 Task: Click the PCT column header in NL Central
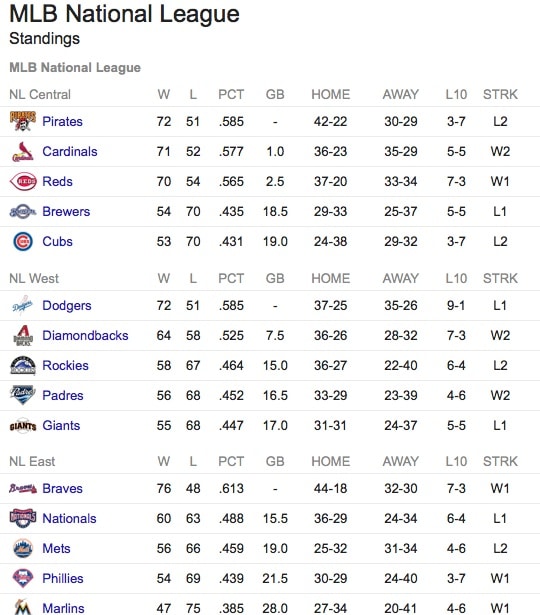tap(231, 95)
